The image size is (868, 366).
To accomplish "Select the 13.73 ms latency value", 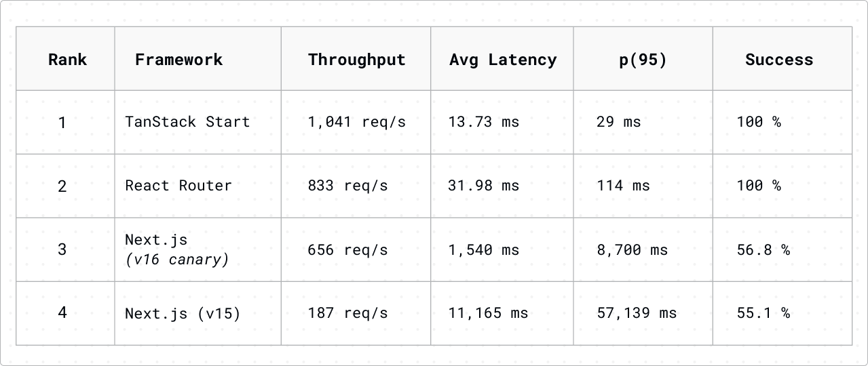I will [483, 122].
